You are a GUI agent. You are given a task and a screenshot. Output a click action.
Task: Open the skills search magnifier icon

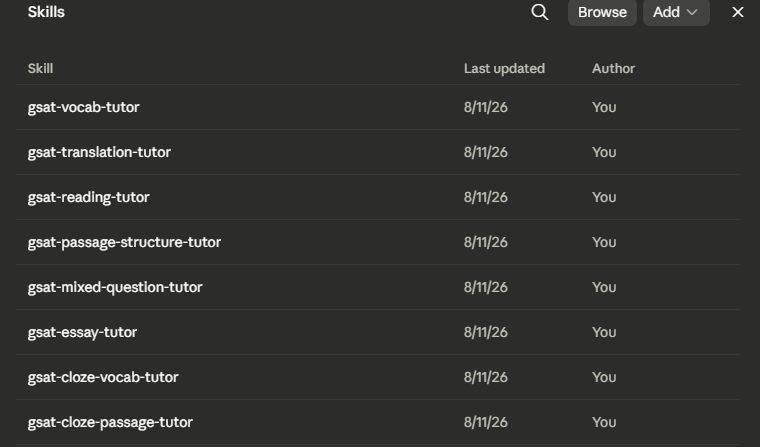[x=539, y=12]
